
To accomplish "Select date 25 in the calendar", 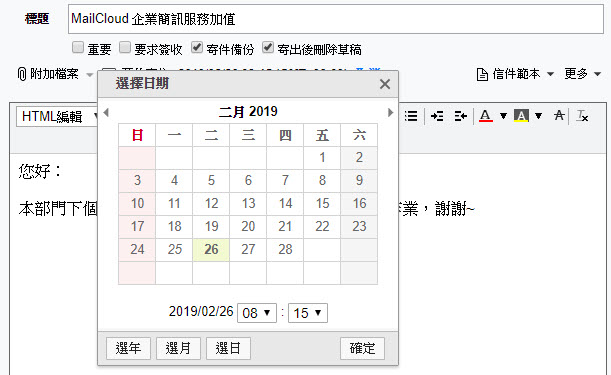I will coord(174,249).
